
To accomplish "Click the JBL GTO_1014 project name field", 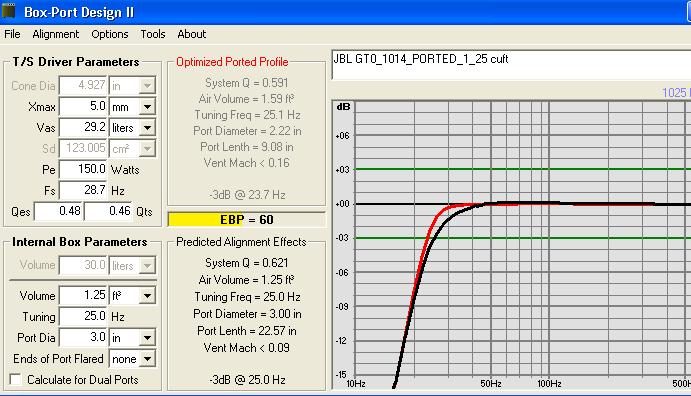I will click(x=511, y=65).
